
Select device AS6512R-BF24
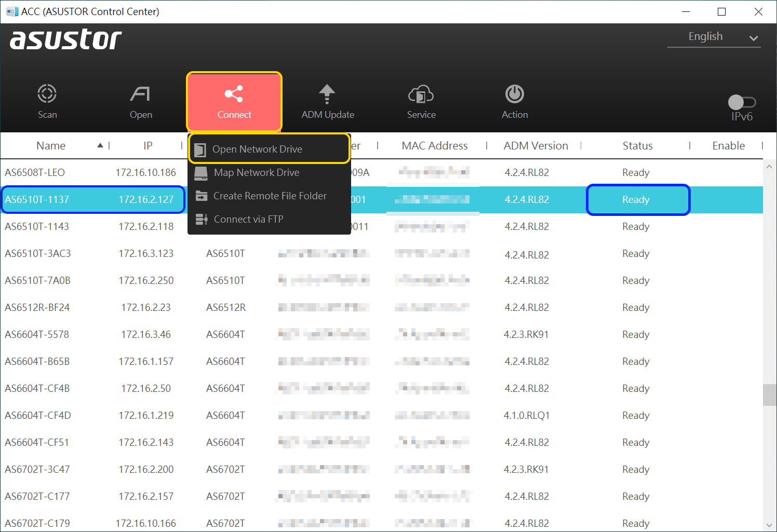click(x=37, y=307)
